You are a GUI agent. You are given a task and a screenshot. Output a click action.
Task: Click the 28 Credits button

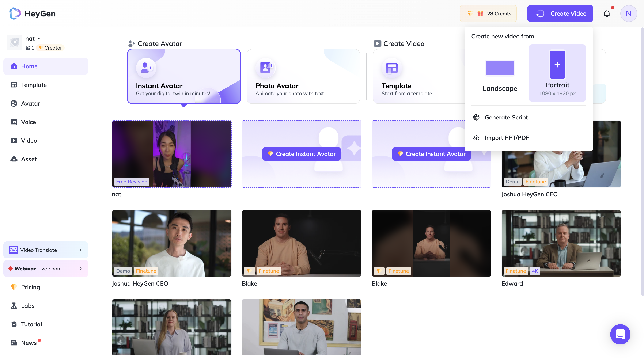pyautogui.click(x=488, y=14)
